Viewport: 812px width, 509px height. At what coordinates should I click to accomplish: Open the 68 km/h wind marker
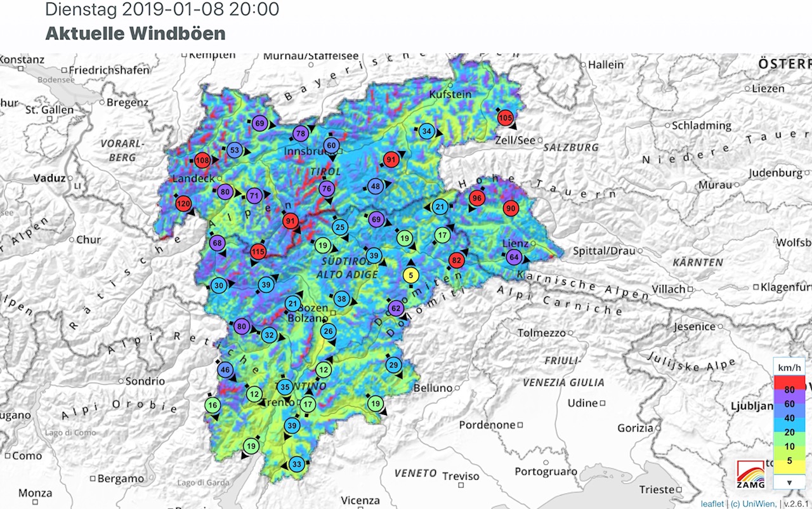click(x=218, y=242)
